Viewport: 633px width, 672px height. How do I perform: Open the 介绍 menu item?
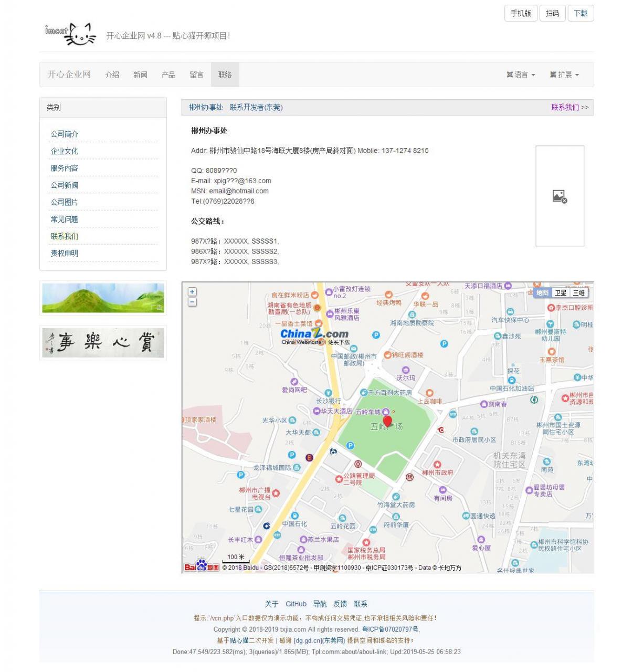point(112,75)
